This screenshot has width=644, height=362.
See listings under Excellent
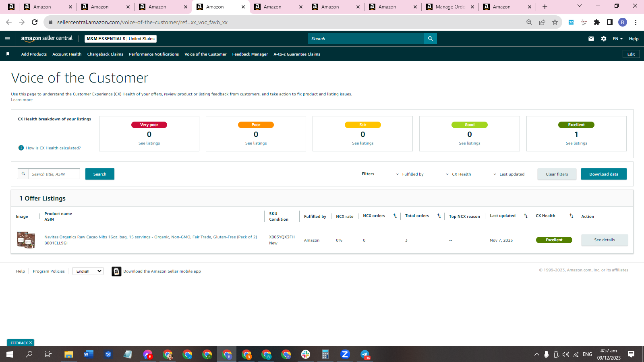point(576,143)
